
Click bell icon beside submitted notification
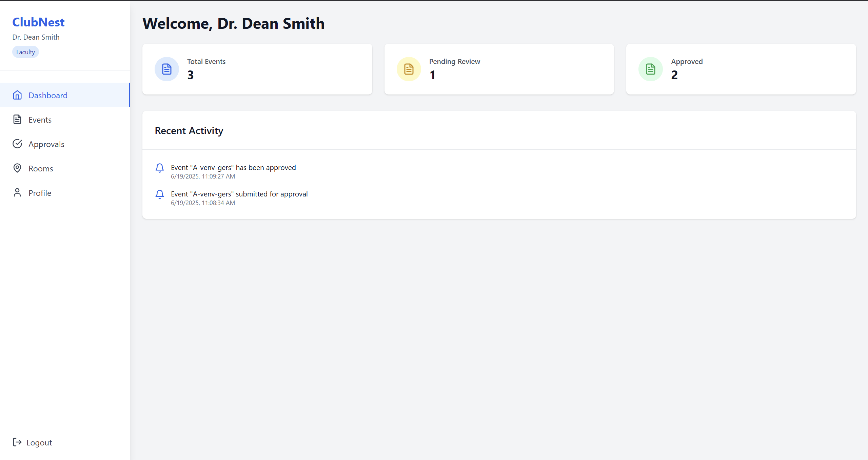click(x=160, y=194)
